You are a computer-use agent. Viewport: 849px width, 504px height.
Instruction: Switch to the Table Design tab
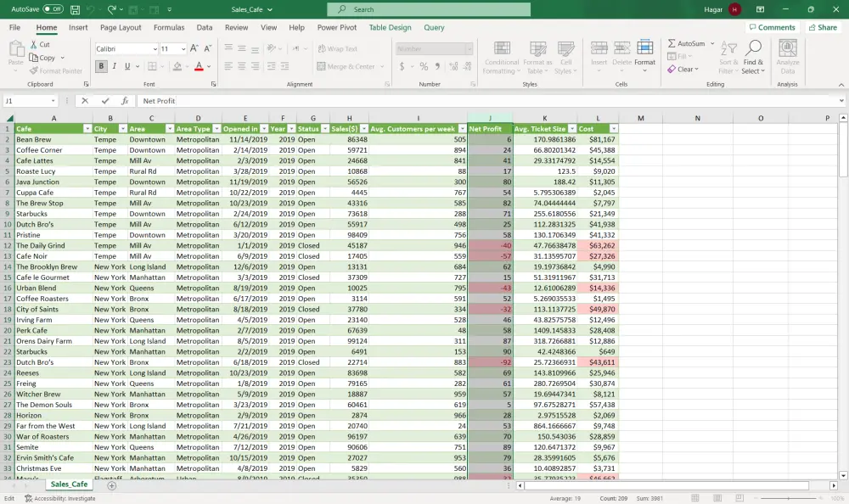[x=390, y=28]
